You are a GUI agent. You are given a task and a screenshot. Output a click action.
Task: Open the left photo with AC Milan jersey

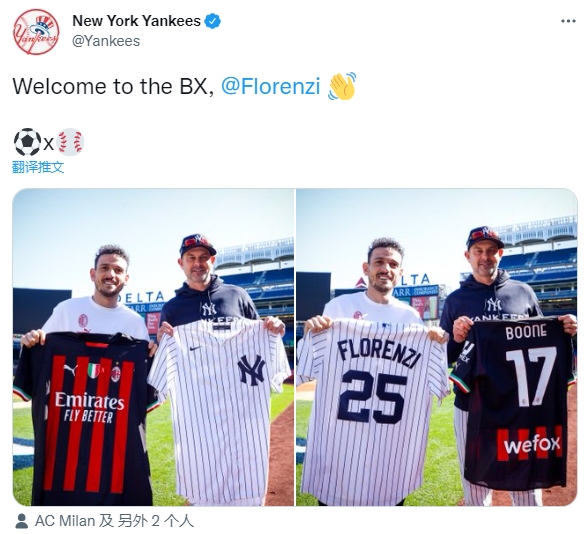(153, 347)
